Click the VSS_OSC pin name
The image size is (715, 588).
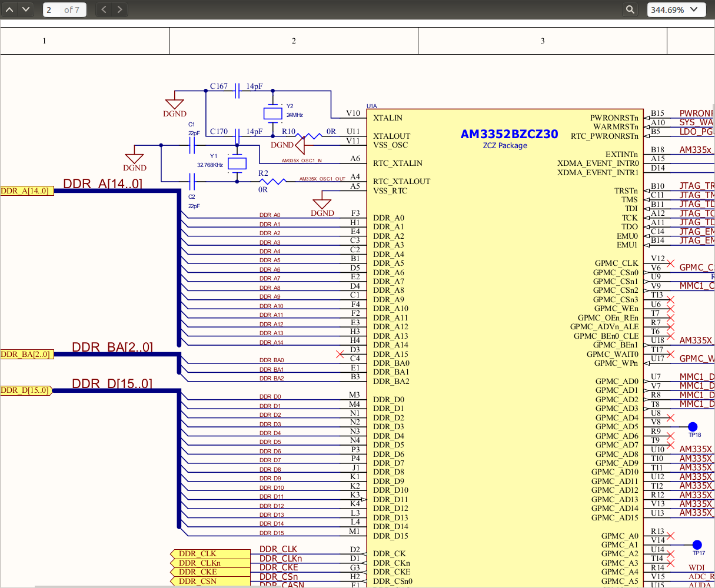click(390, 145)
